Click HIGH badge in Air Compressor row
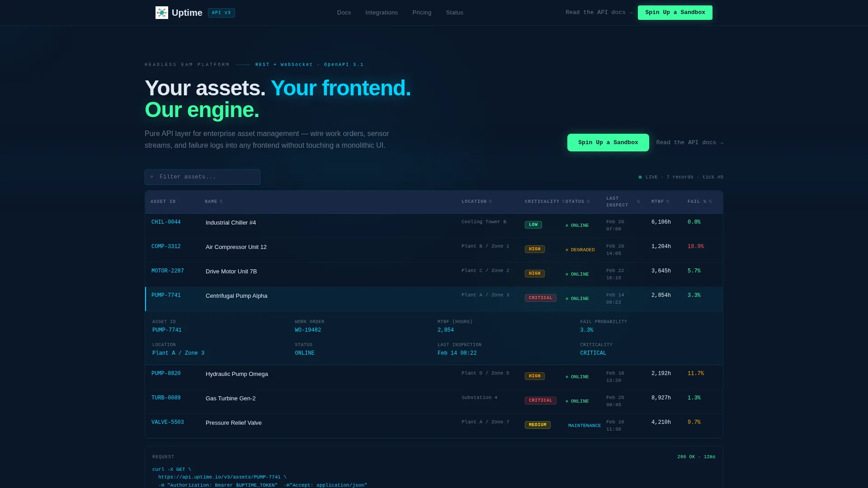Image resolution: width=868 pixels, height=488 pixels. pos(535,249)
